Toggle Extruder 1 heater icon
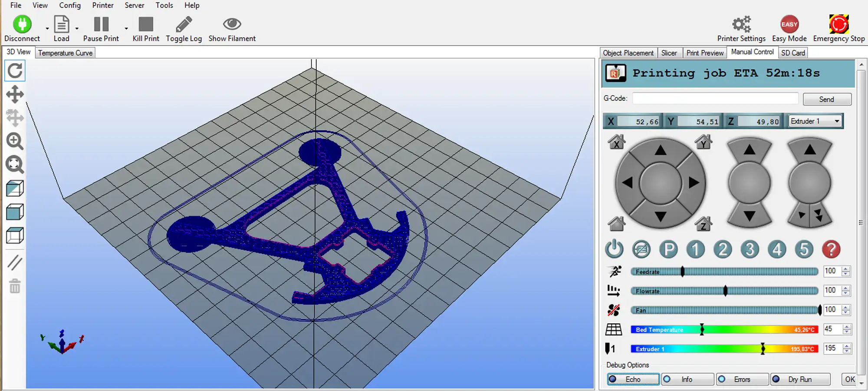Viewport: 868px width, 391px height. coord(610,348)
